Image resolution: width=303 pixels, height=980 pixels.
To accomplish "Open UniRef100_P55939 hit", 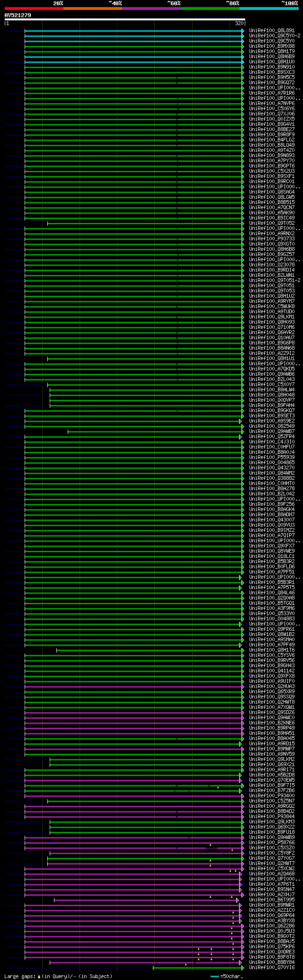I will point(272,458).
